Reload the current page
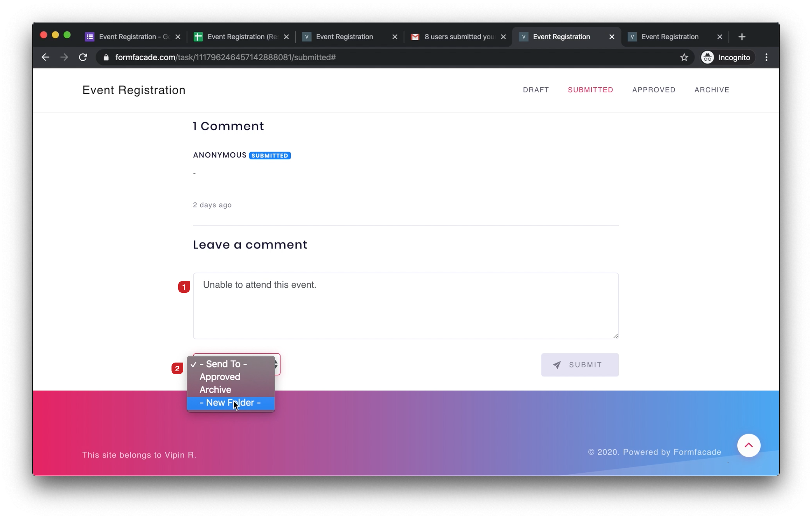 pyautogui.click(x=83, y=57)
